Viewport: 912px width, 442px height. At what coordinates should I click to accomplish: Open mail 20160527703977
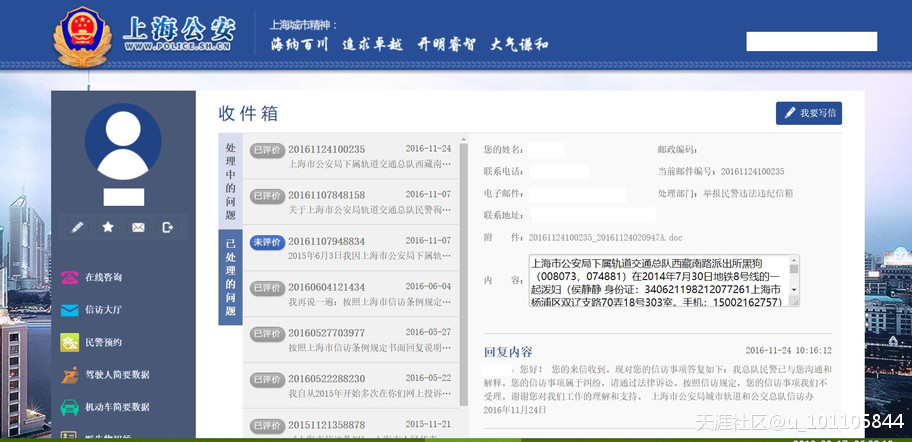coord(351,340)
